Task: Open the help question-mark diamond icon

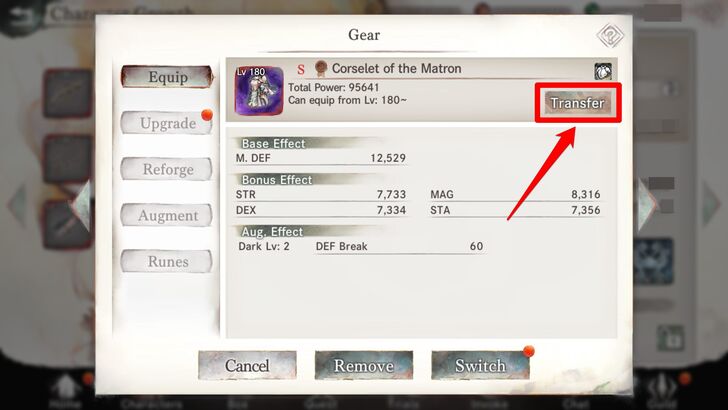Action: [x=610, y=35]
